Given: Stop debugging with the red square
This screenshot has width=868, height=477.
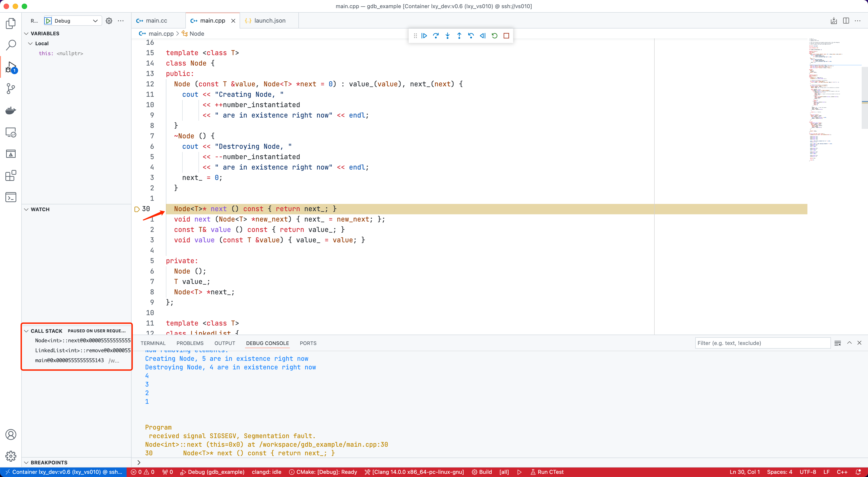Looking at the screenshot, I should pos(506,36).
